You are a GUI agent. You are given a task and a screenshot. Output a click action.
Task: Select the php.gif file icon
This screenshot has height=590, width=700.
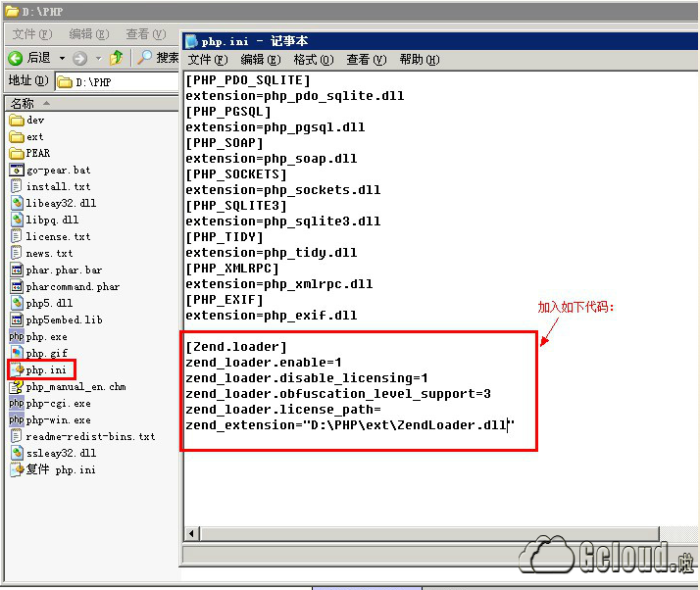tap(17, 353)
